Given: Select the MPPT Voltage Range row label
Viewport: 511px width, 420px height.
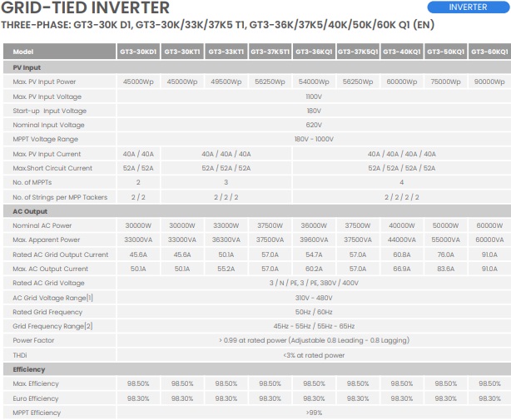Looking at the screenshot, I should (x=46, y=139).
